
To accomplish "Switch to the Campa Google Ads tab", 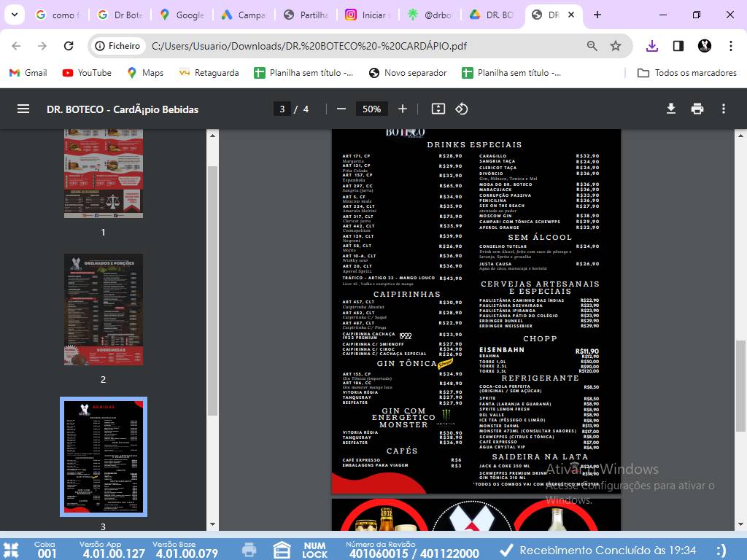I will [x=244, y=15].
